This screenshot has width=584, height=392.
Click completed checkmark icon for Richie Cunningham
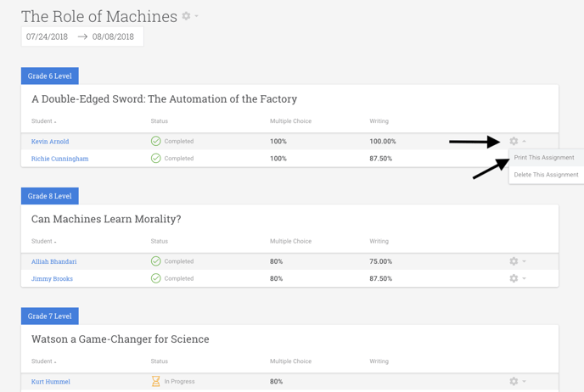(x=155, y=159)
